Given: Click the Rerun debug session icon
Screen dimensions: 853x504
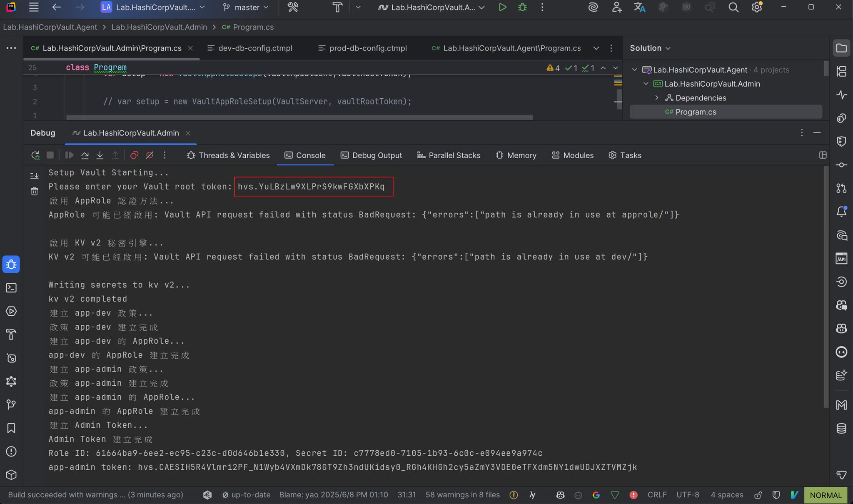Looking at the screenshot, I should (x=35, y=155).
